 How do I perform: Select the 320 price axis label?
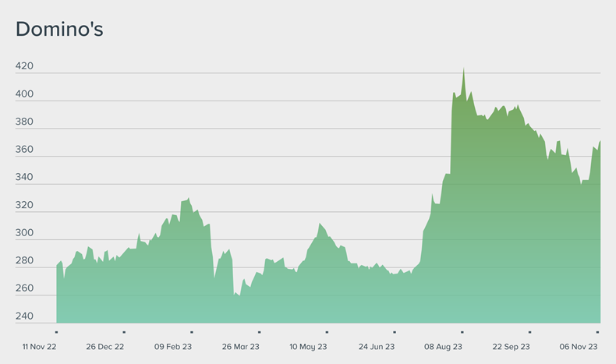tap(24, 206)
